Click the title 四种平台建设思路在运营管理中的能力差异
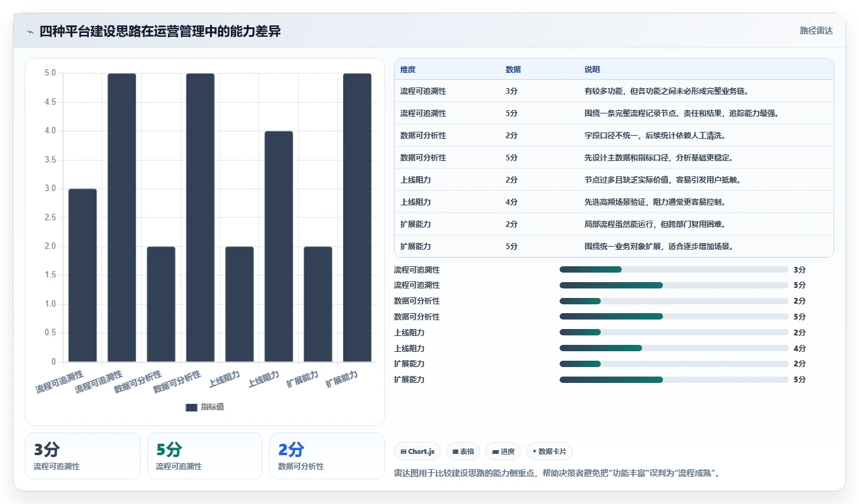 (160, 31)
